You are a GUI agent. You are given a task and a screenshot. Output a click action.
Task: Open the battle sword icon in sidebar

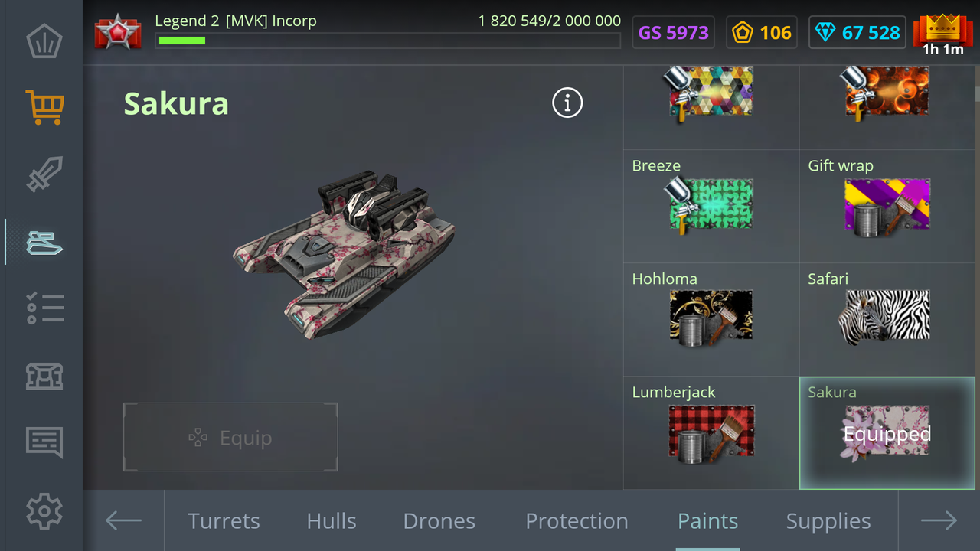pyautogui.click(x=44, y=174)
